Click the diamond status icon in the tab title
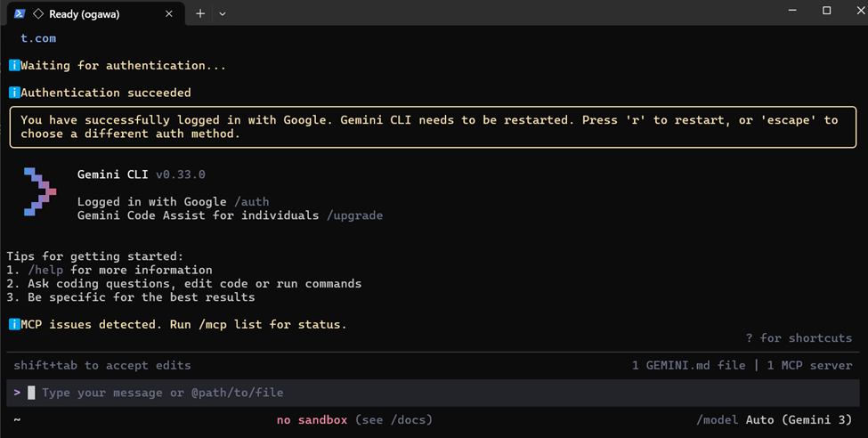The image size is (868, 438). point(37,13)
